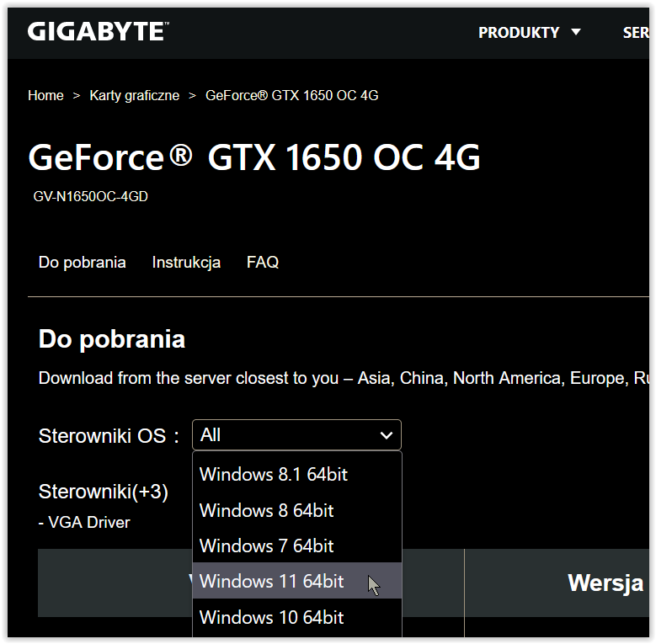Click the GeForce GTX 1650 OC 4G title
This screenshot has height=644, width=656.
pyautogui.click(x=254, y=157)
